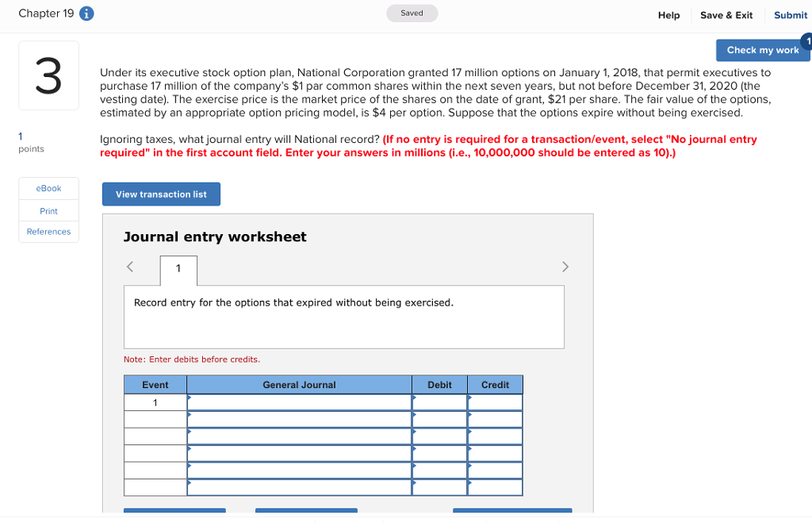Image resolution: width=812 pixels, height=523 pixels.
Task: Click the Debit column header
Action: click(439, 385)
